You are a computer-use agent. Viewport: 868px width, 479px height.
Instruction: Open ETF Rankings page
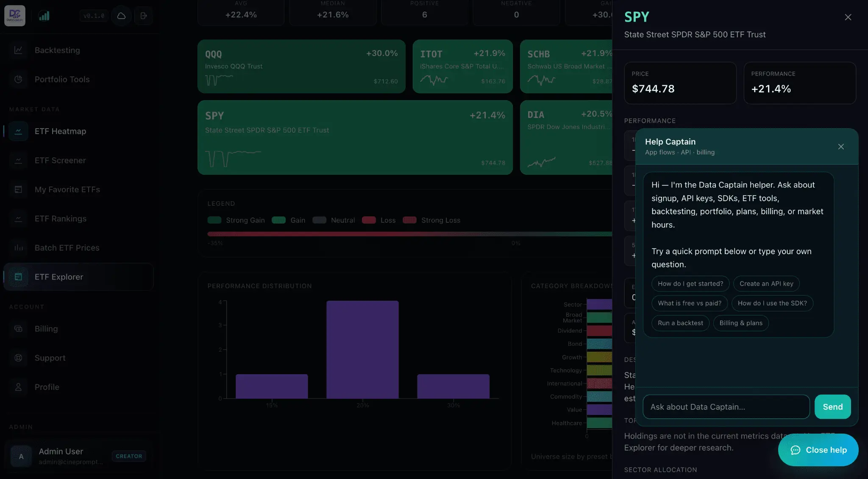coord(78,219)
